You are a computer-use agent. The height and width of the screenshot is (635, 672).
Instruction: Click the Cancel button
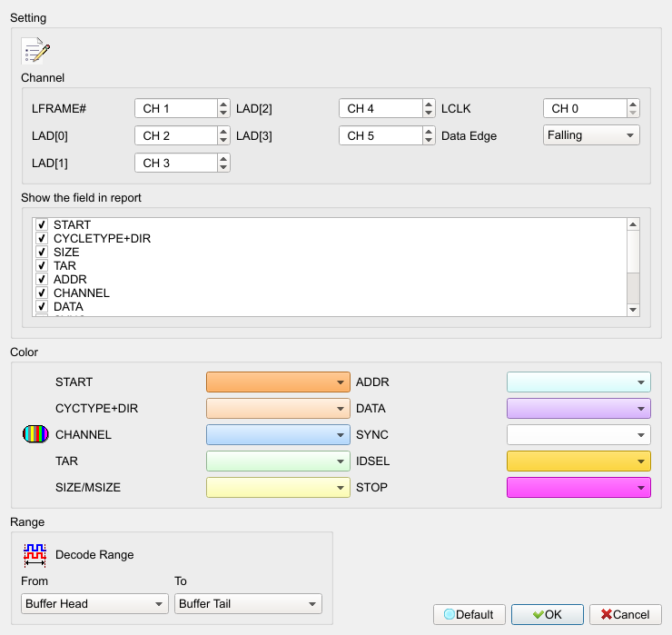tap(626, 614)
